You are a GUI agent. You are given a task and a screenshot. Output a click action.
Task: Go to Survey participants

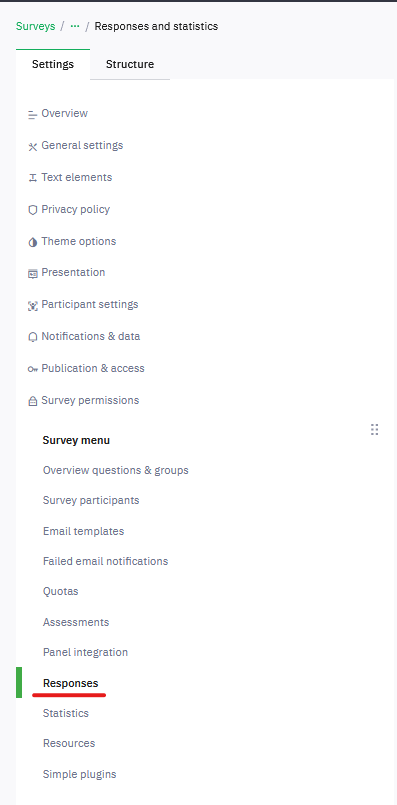click(x=91, y=500)
